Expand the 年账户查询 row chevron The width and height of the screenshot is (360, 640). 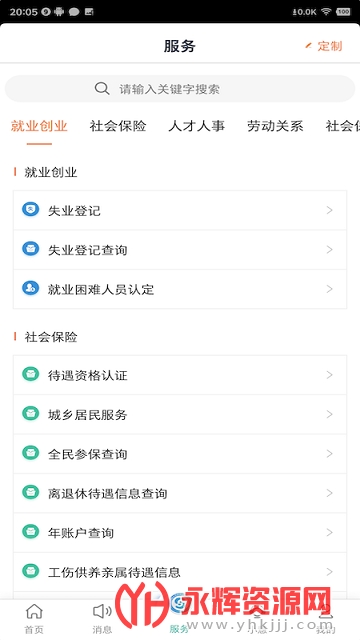click(x=330, y=532)
